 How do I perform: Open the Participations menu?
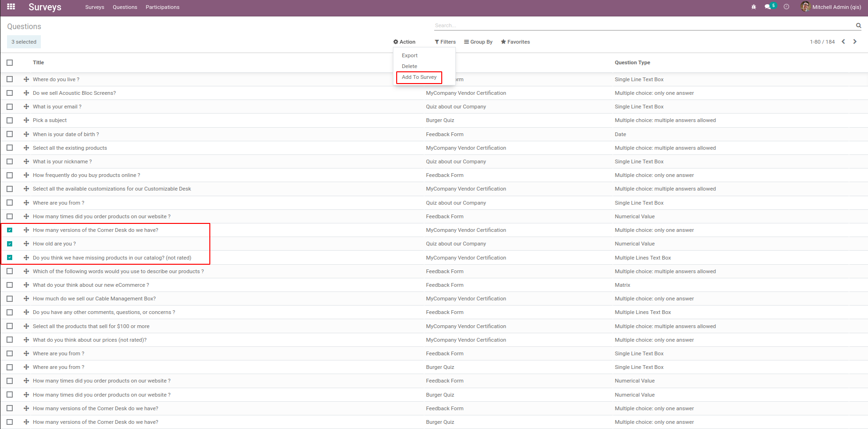click(162, 7)
